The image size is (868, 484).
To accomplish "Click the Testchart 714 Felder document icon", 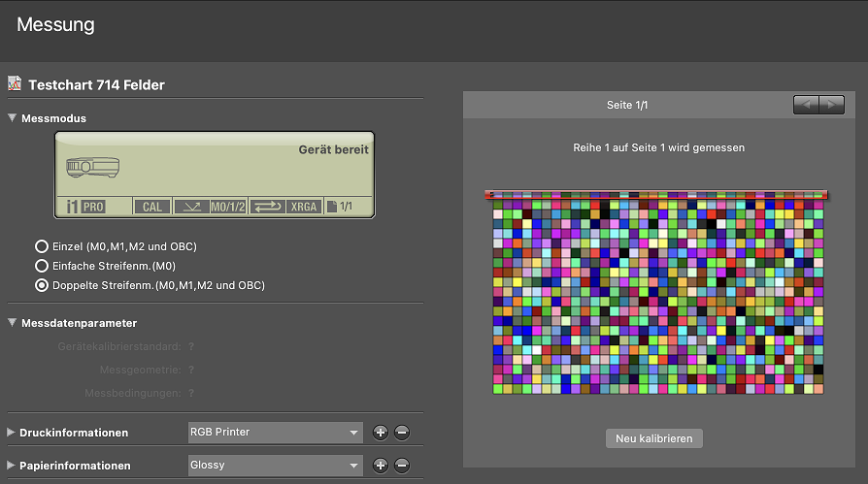I will click(15, 83).
